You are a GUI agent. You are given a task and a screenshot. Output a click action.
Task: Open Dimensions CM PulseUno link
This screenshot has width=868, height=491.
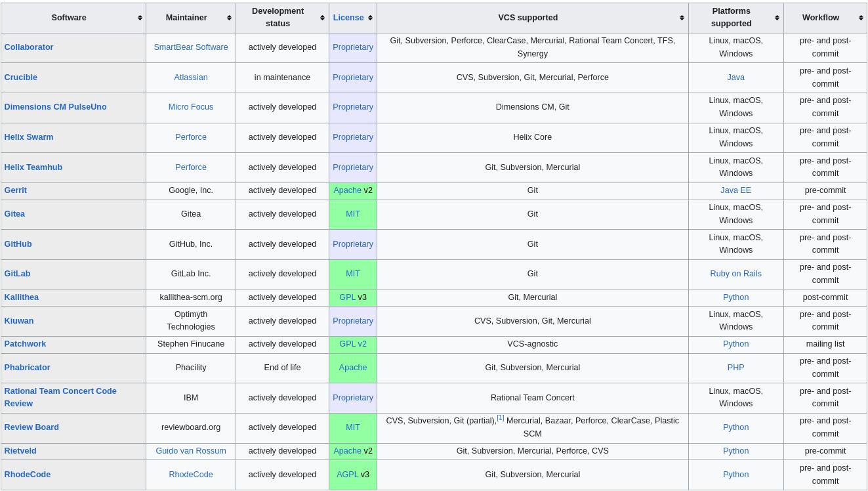(x=55, y=107)
